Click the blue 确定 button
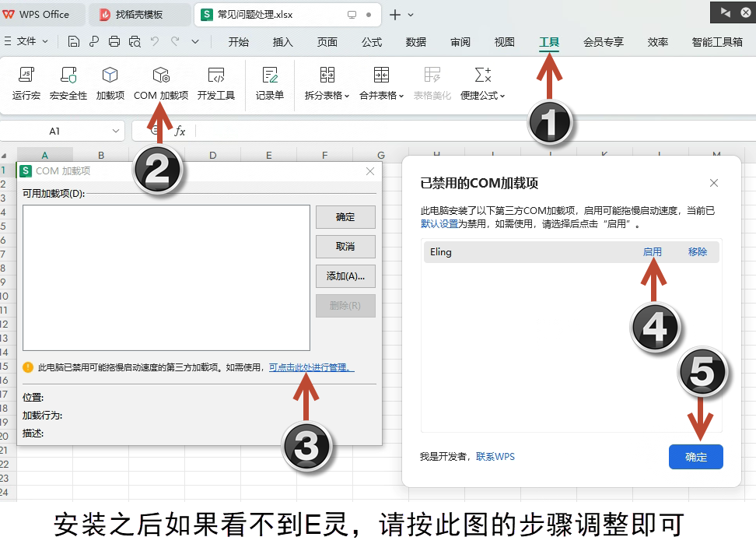 click(x=696, y=457)
